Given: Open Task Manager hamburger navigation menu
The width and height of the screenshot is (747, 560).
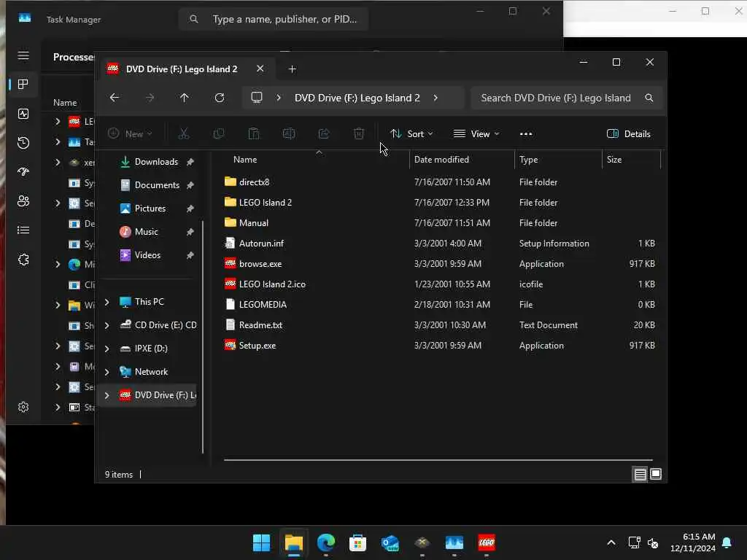Looking at the screenshot, I should pyautogui.click(x=23, y=55).
